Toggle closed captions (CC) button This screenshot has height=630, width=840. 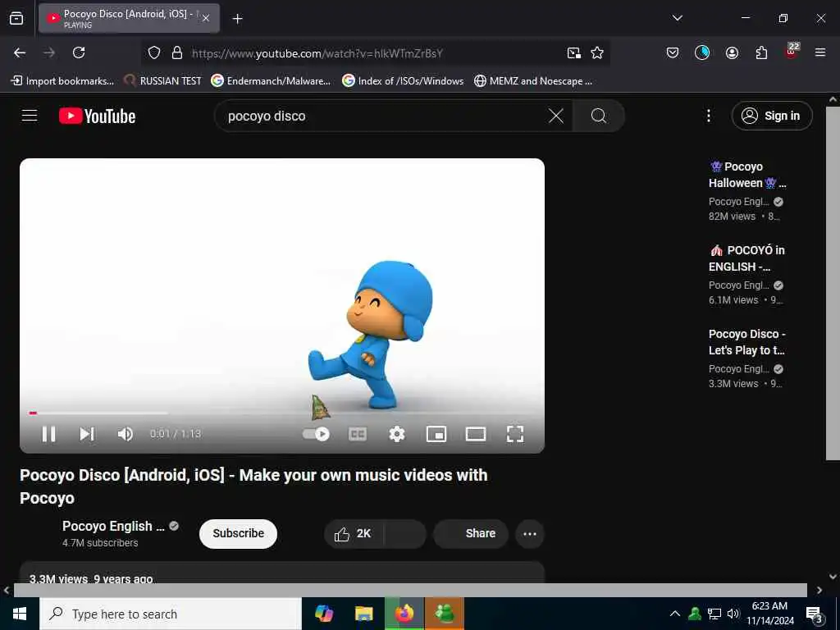[358, 434]
